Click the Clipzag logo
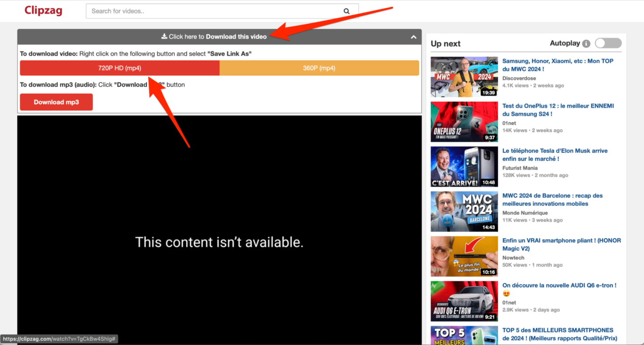This screenshot has height=345, width=644. (43, 10)
